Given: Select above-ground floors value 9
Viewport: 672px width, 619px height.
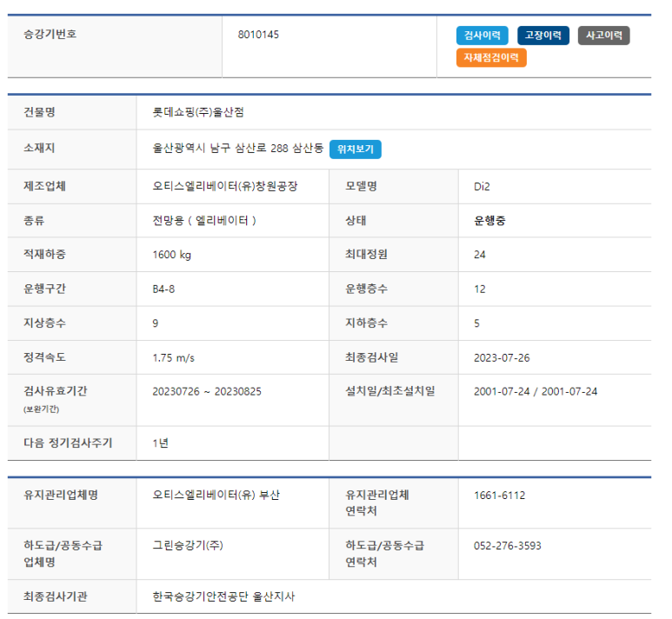Looking at the screenshot, I should click(155, 323).
